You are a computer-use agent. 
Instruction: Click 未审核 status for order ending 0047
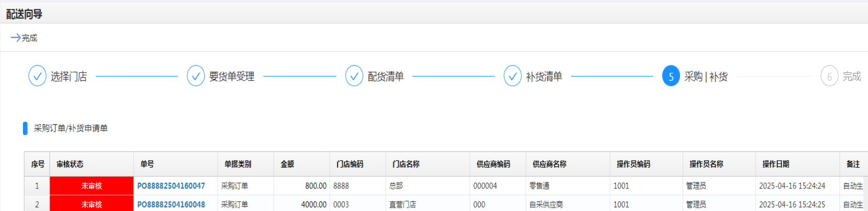pyautogui.click(x=92, y=186)
